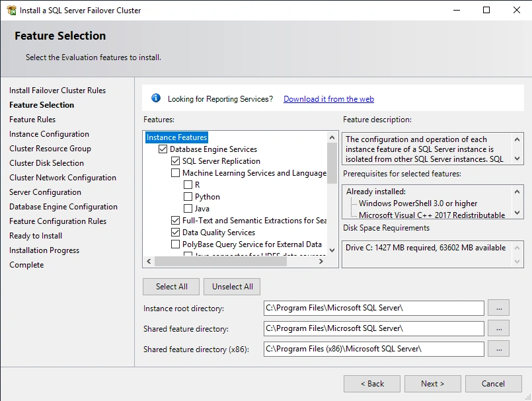Click the Shared feature directory text field

(374, 328)
